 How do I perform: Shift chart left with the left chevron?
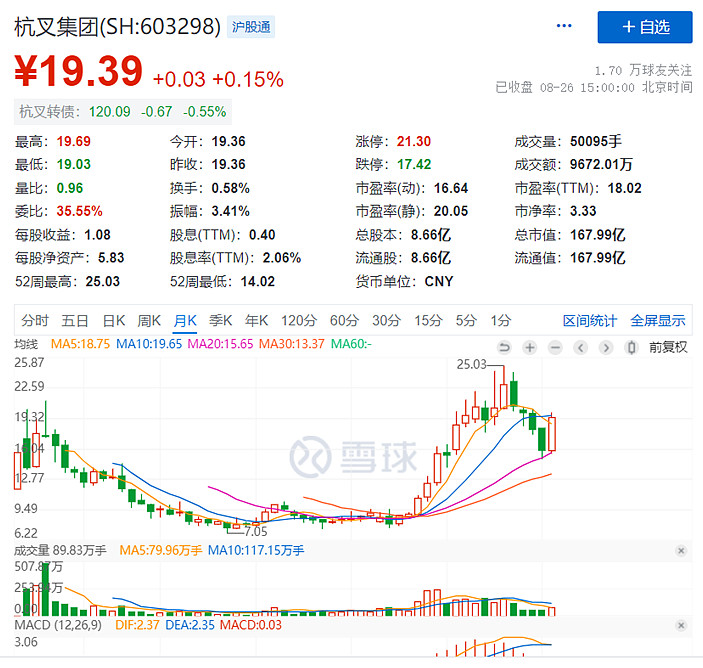click(x=581, y=347)
